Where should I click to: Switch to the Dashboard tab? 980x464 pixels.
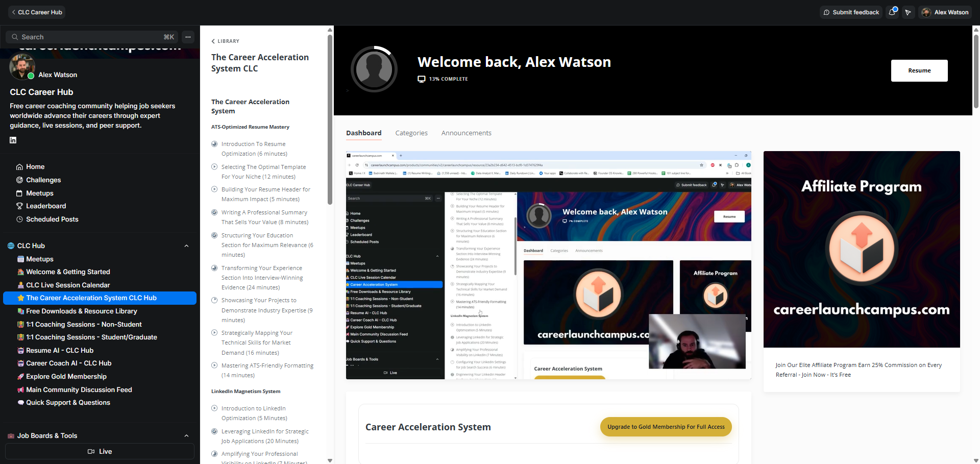click(x=364, y=133)
